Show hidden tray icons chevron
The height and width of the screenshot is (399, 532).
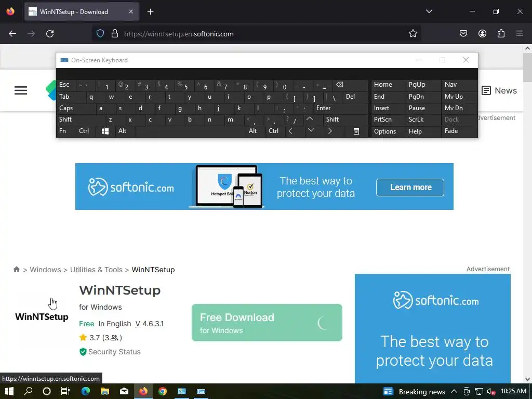pyautogui.click(x=454, y=391)
